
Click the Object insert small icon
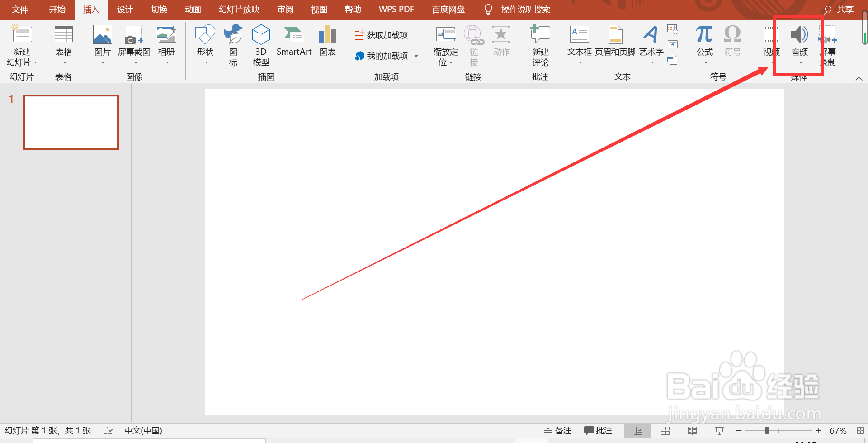(673, 60)
